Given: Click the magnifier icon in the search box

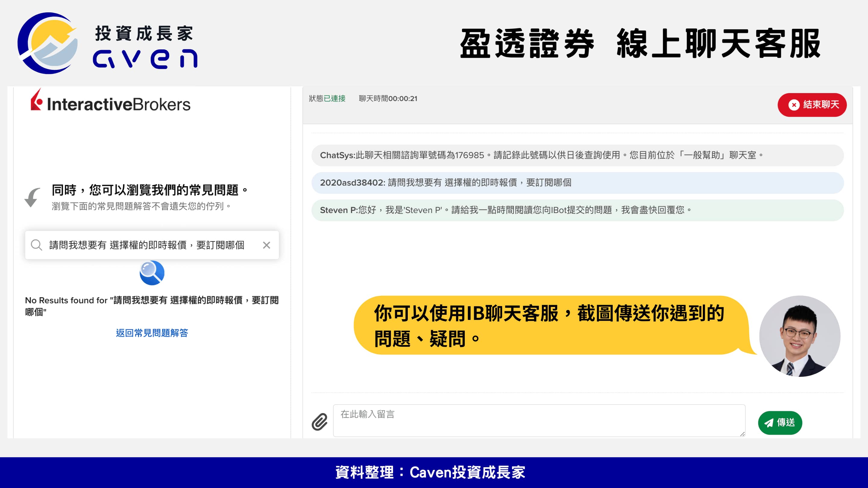Looking at the screenshot, I should pyautogui.click(x=36, y=245).
